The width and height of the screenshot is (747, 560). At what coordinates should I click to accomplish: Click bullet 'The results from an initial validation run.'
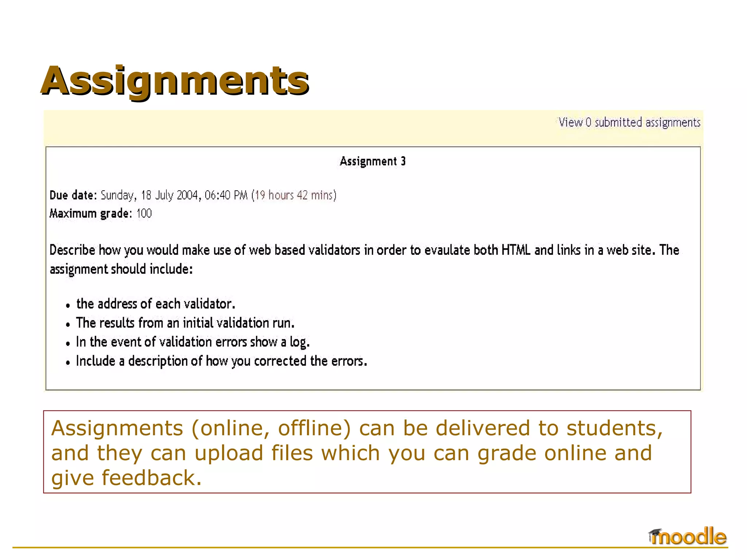pos(185,323)
